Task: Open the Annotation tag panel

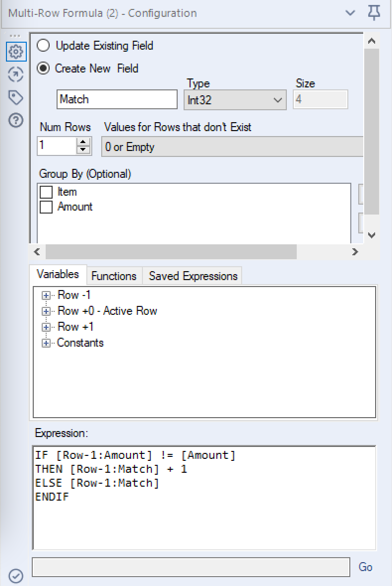Action: pos(15,97)
